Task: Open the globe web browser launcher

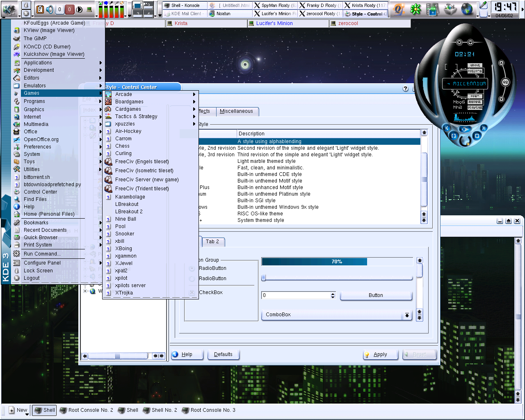Action: tap(467, 9)
